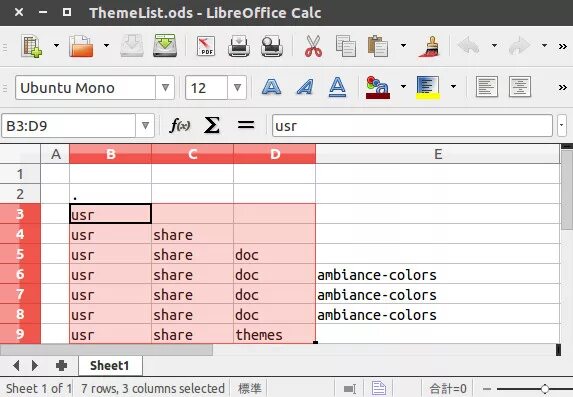The image size is (573, 397).
Task: Click the Print icon
Action: point(239,46)
